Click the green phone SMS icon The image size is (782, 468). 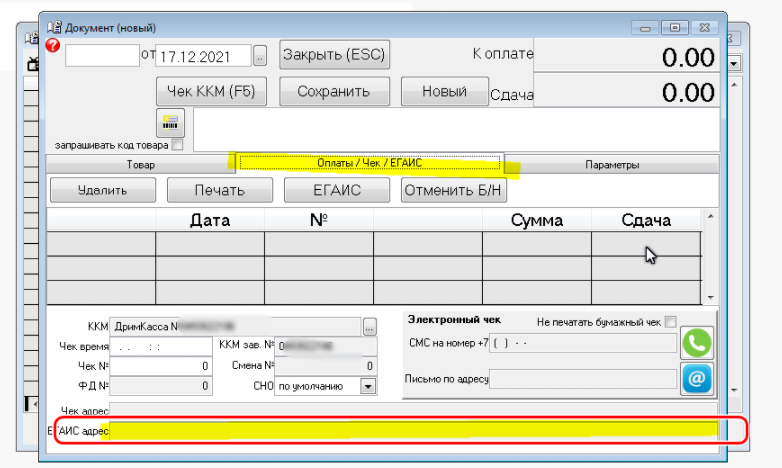coord(696,343)
